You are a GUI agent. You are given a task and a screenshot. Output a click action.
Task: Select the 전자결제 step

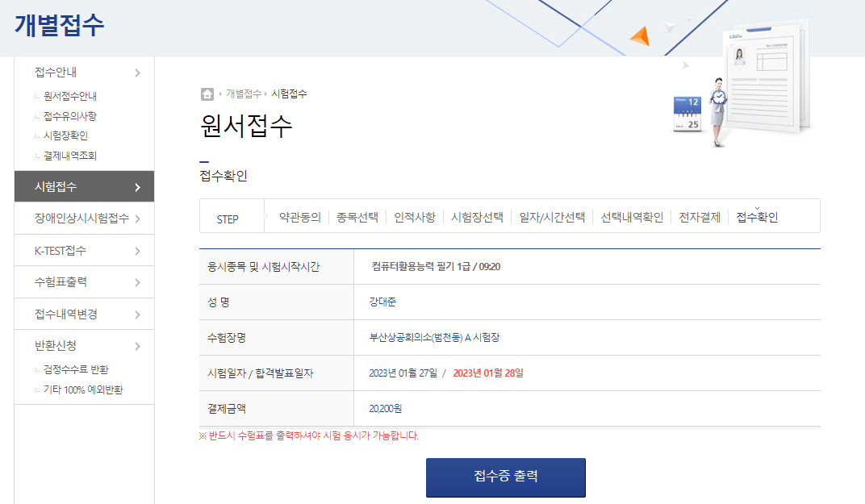pos(700,217)
